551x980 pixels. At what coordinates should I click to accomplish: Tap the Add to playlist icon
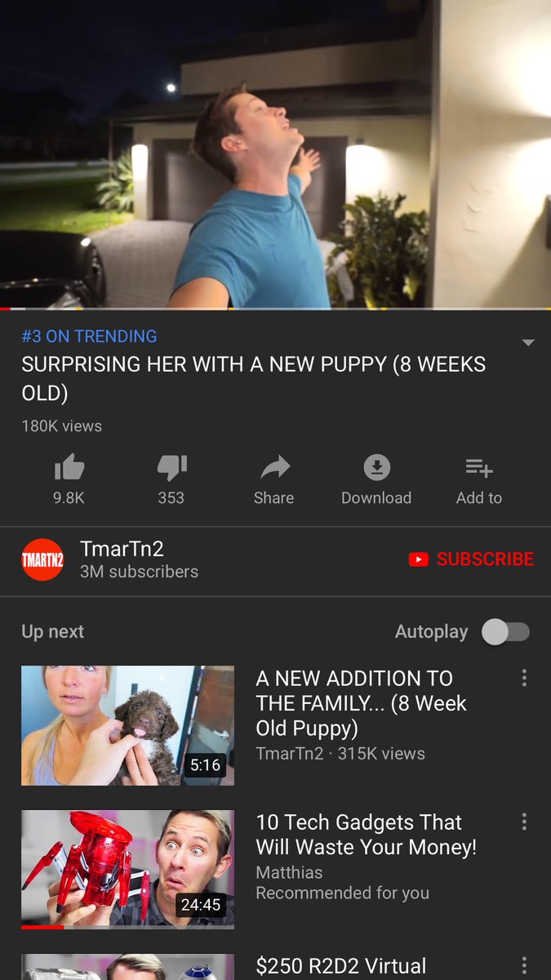click(479, 468)
